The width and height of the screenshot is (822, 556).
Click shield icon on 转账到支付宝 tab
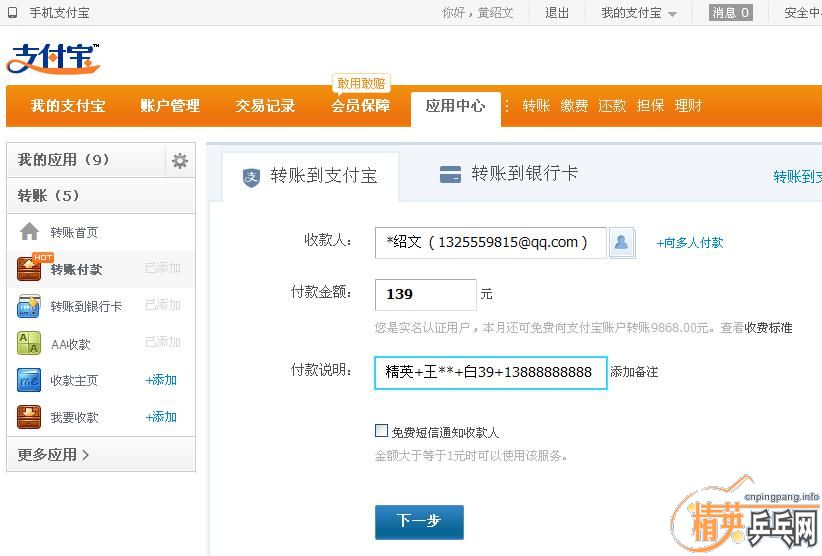pyautogui.click(x=251, y=177)
